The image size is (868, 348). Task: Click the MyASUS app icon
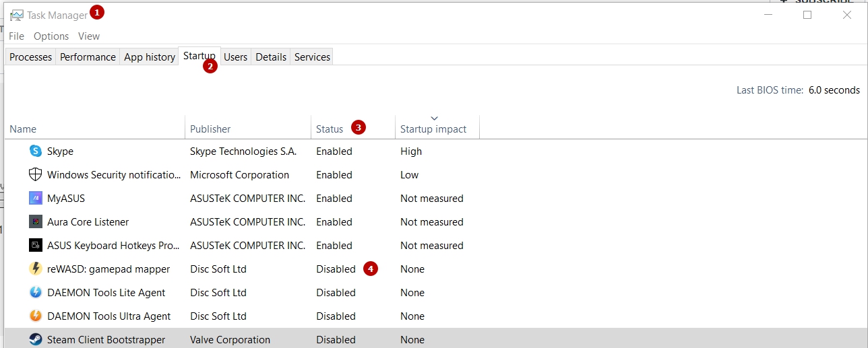tap(36, 199)
